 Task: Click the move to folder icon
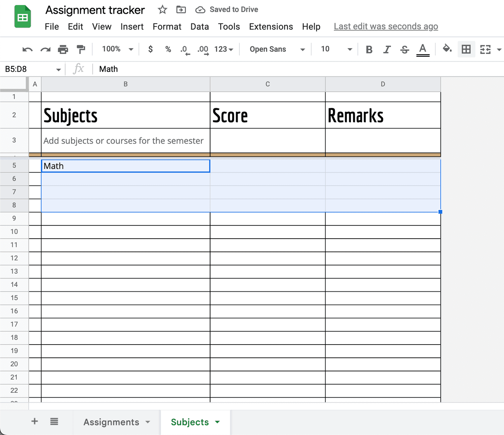(181, 10)
